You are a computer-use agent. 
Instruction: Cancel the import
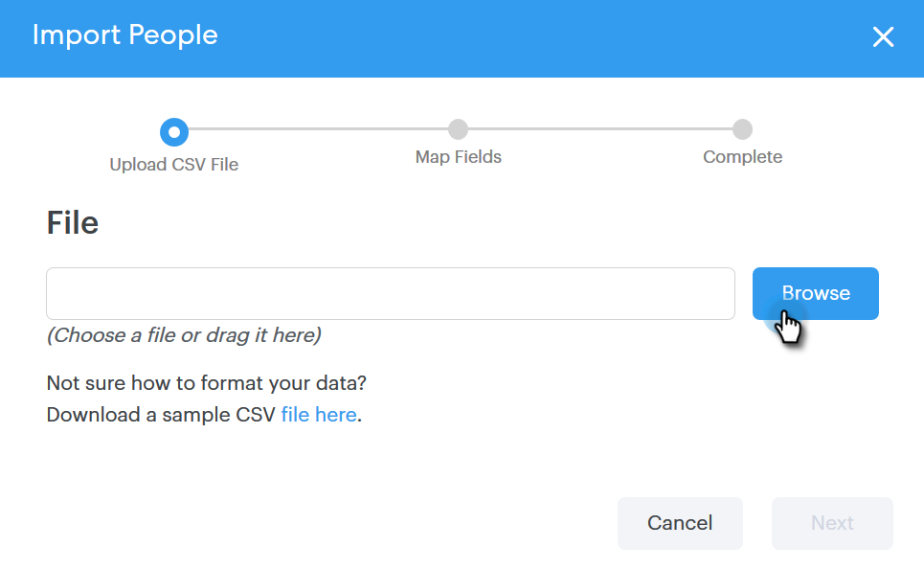[x=680, y=523]
